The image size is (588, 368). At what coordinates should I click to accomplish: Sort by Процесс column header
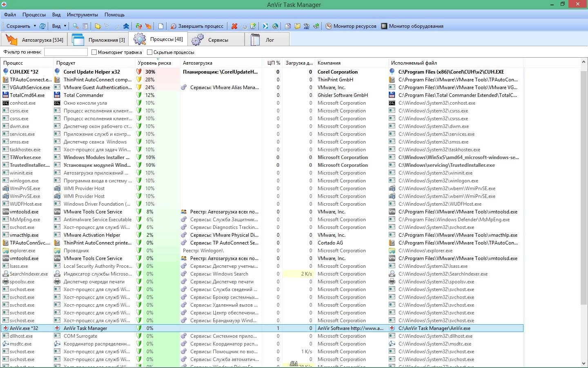[27, 63]
